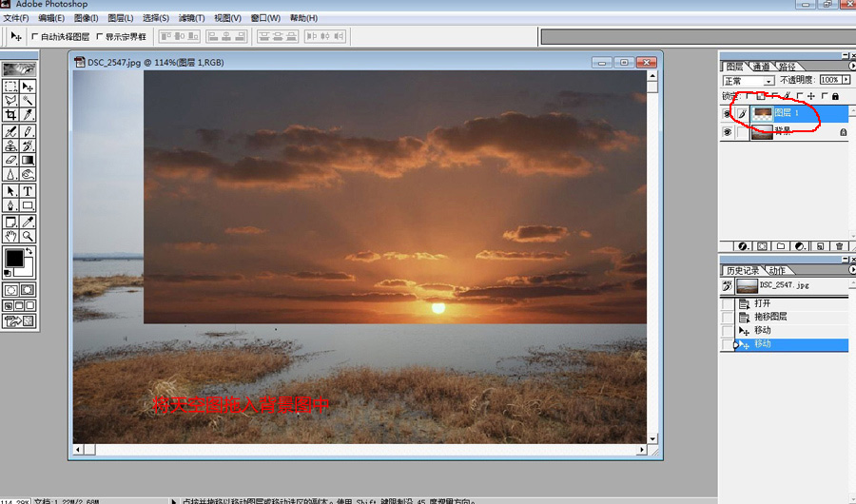
Task: Toggle lock all checkbox
Action: 825,96
